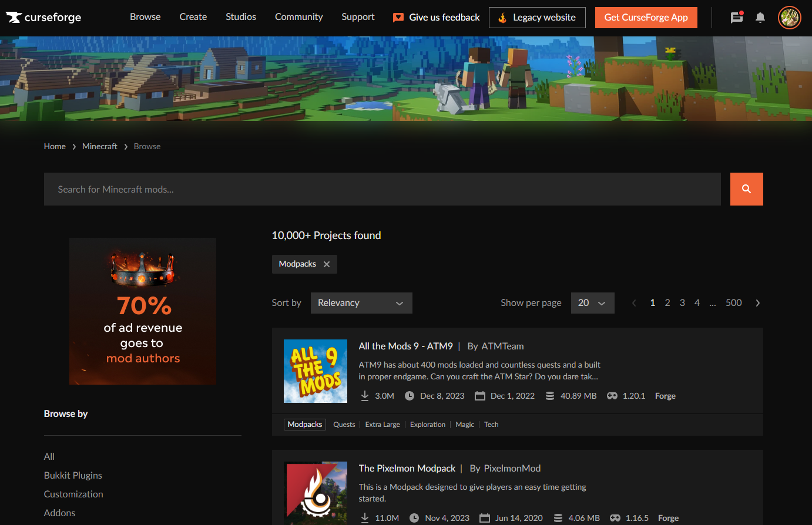Click the Minecraft breadcrumb link

point(100,146)
